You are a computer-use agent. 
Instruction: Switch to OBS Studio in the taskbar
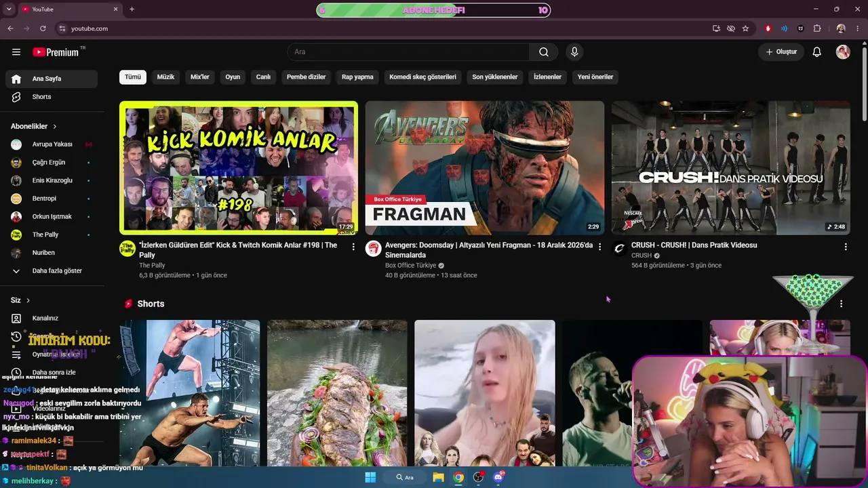(x=479, y=477)
